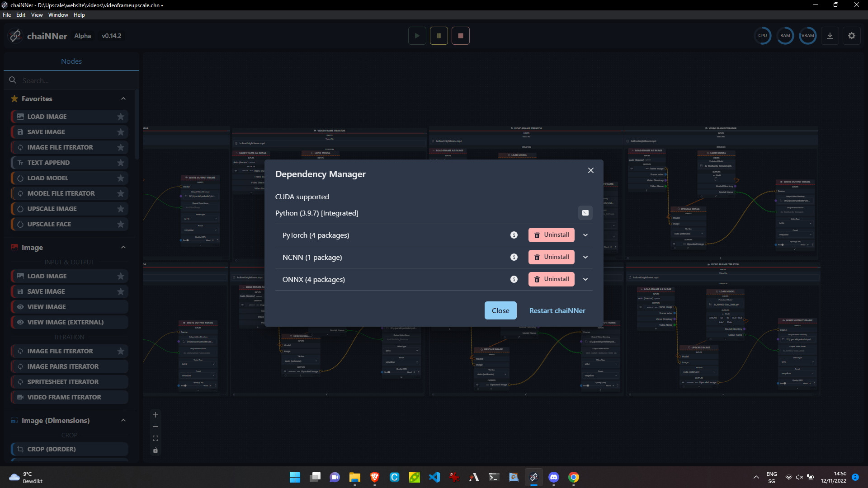Click the Play run button
This screenshot has height=488, width=868.
[x=417, y=36]
